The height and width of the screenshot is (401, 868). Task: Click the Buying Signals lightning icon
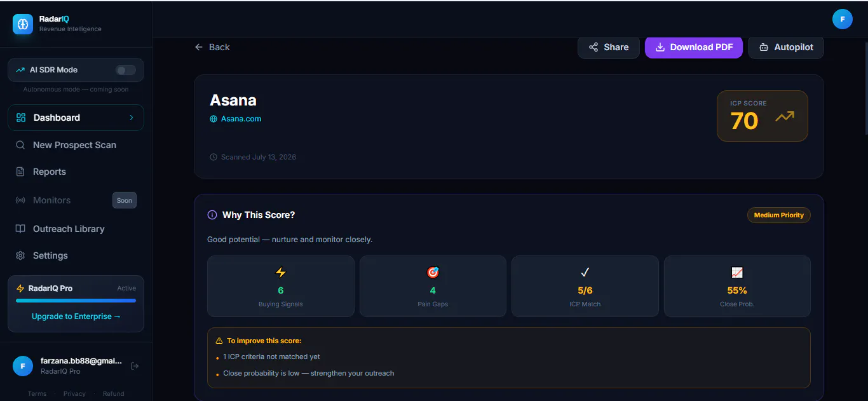tap(280, 273)
